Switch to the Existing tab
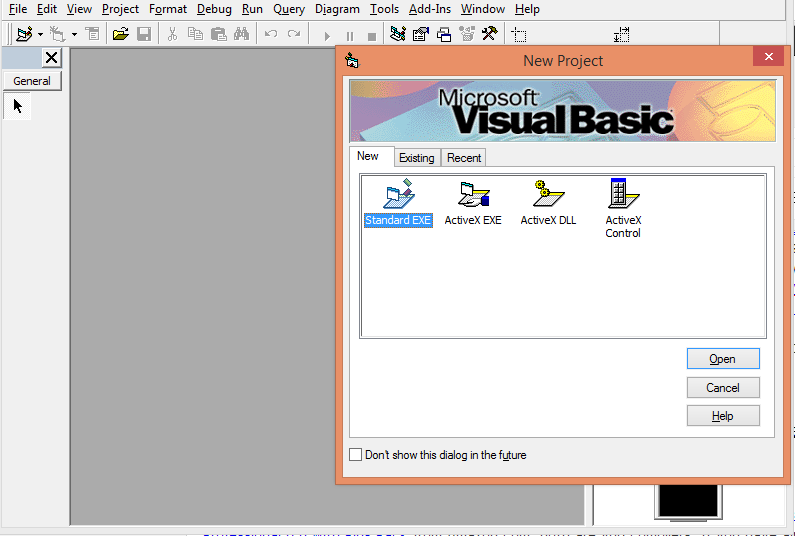795x536 pixels. point(417,158)
